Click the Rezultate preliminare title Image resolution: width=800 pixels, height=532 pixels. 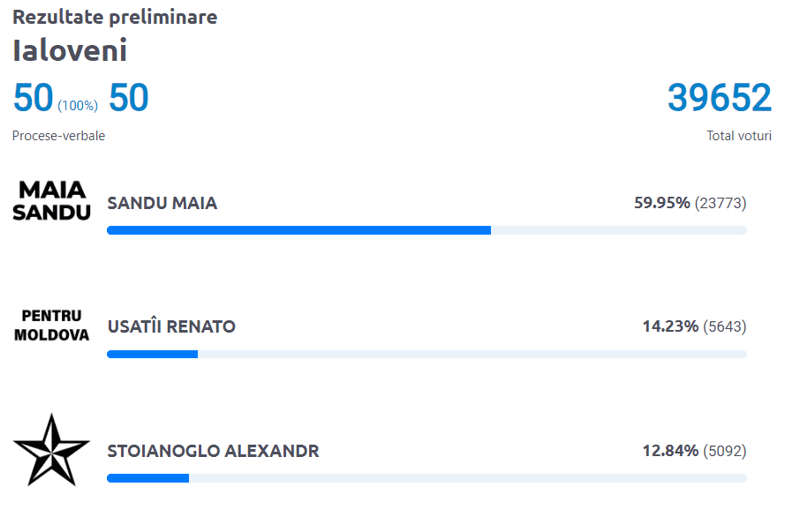point(115,17)
